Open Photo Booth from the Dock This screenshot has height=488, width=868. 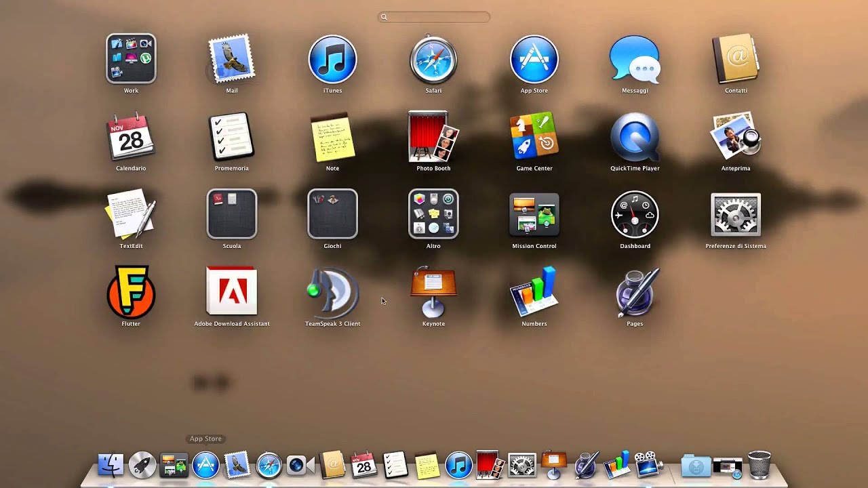coord(490,466)
